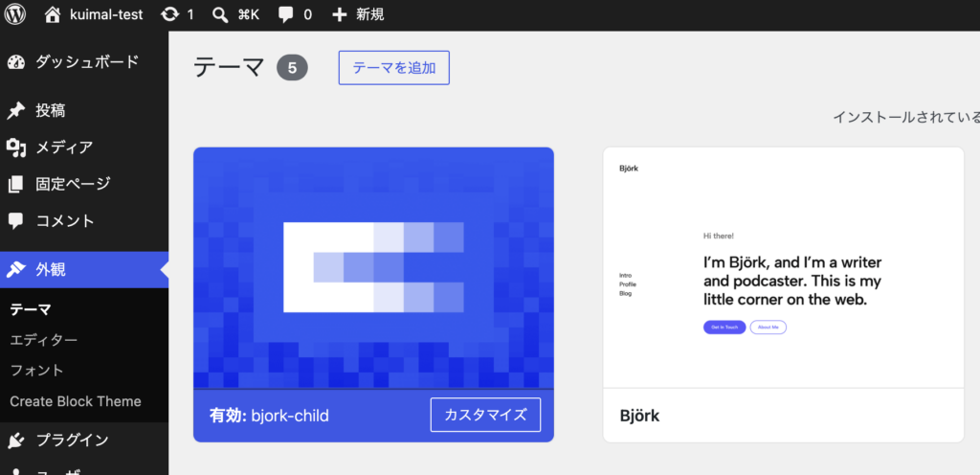Open the コメント menu

coord(65,220)
